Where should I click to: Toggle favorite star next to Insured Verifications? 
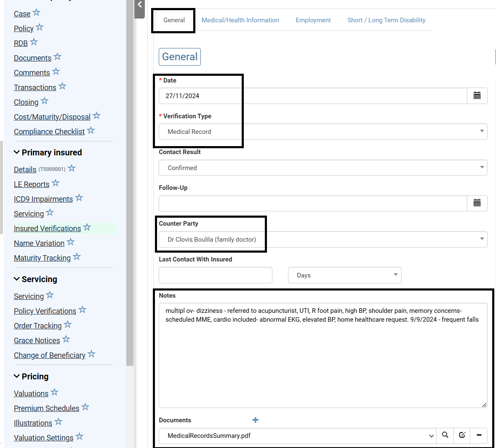[x=87, y=227]
